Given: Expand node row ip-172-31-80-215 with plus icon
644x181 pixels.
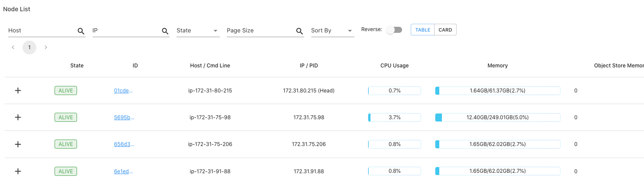Looking at the screenshot, I should pos(18,91).
